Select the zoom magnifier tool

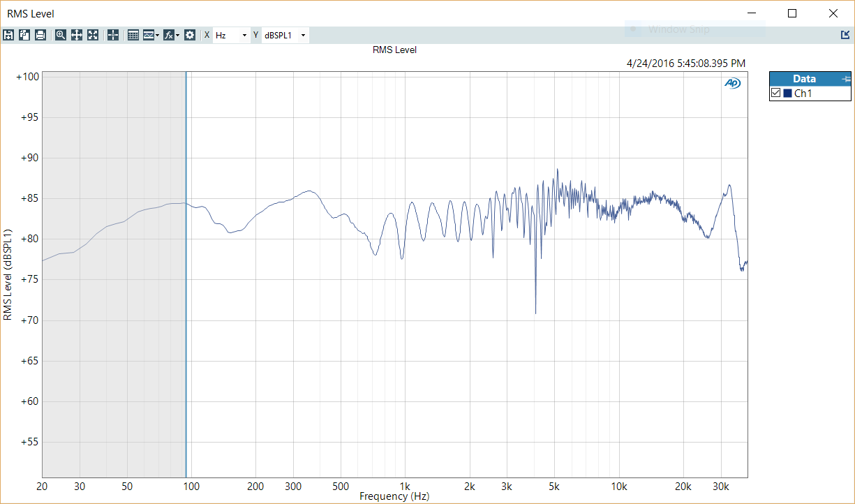coord(61,35)
